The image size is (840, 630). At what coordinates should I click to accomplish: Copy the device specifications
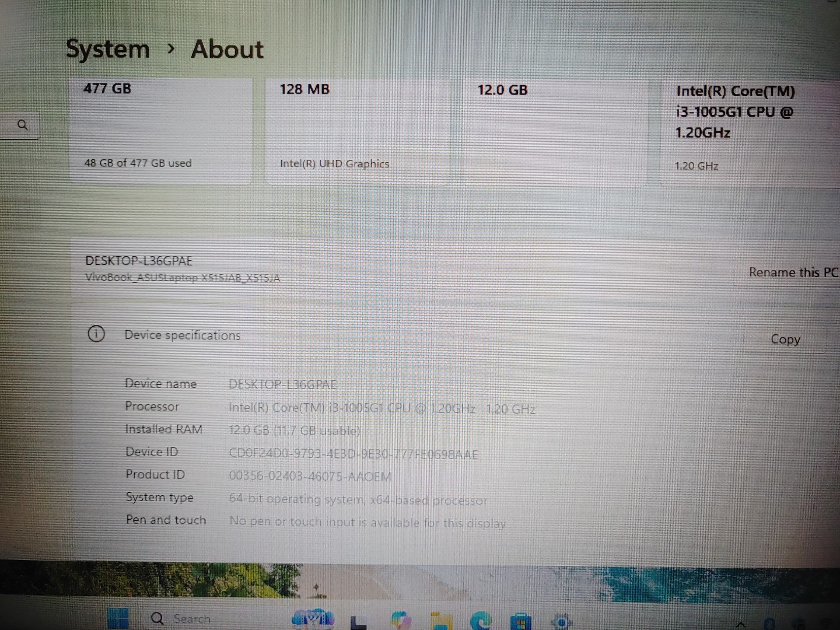(785, 339)
